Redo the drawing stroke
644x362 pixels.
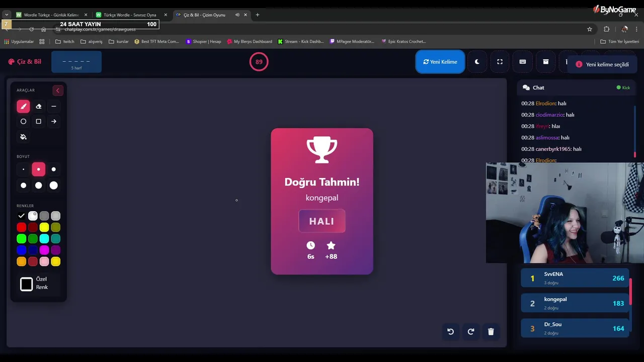coord(471,331)
